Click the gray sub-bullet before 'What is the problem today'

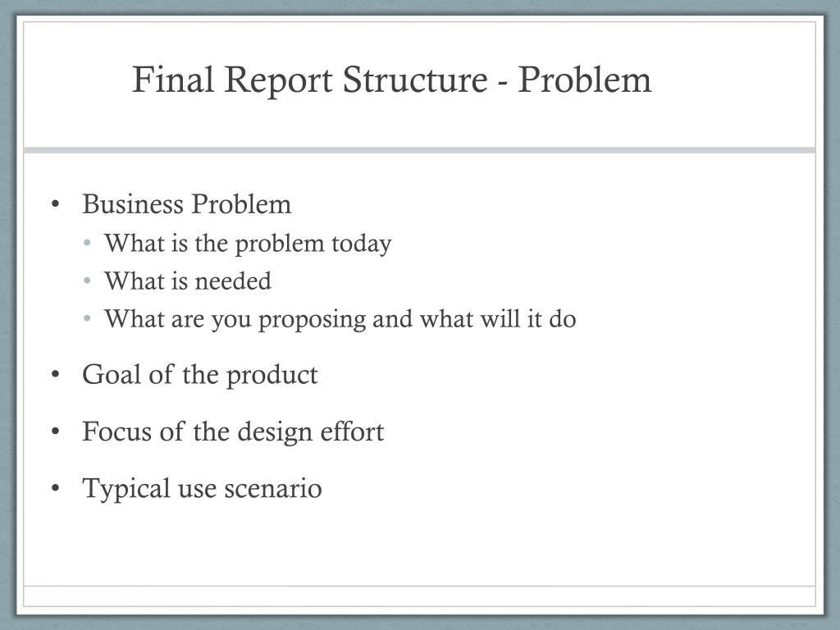87,243
